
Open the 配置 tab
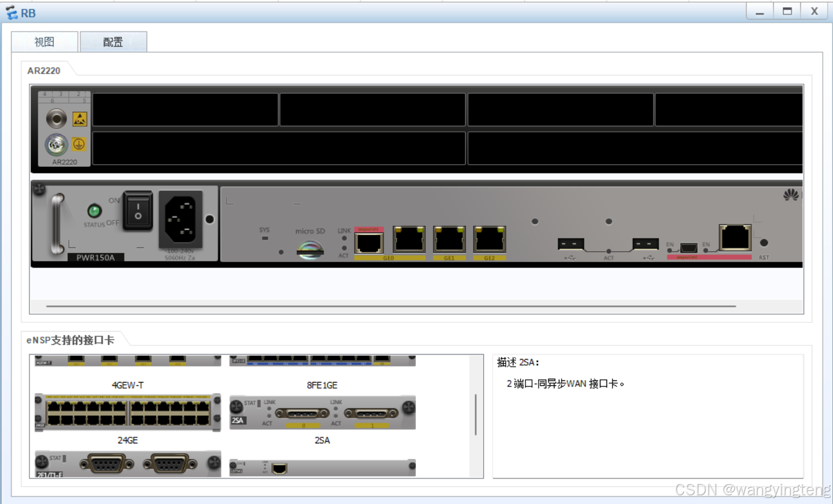(113, 42)
